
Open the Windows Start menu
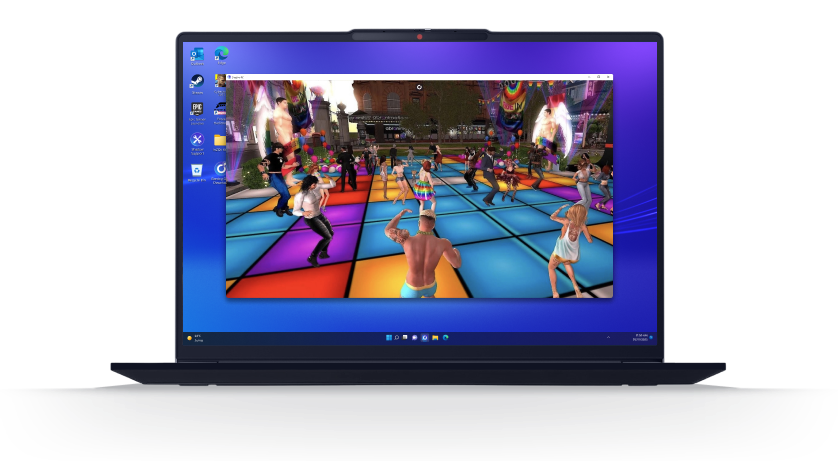click(x=389, y=338)
